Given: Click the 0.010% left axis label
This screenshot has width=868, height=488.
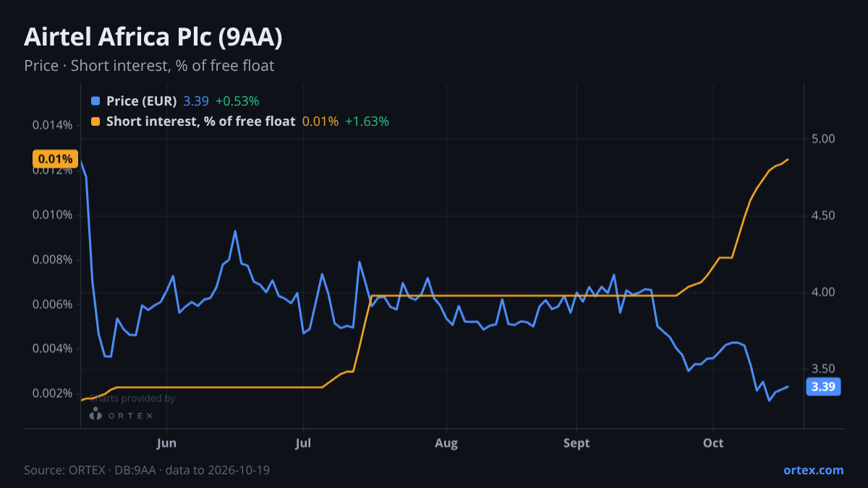Looking at the screenshot, I should 52,215.
